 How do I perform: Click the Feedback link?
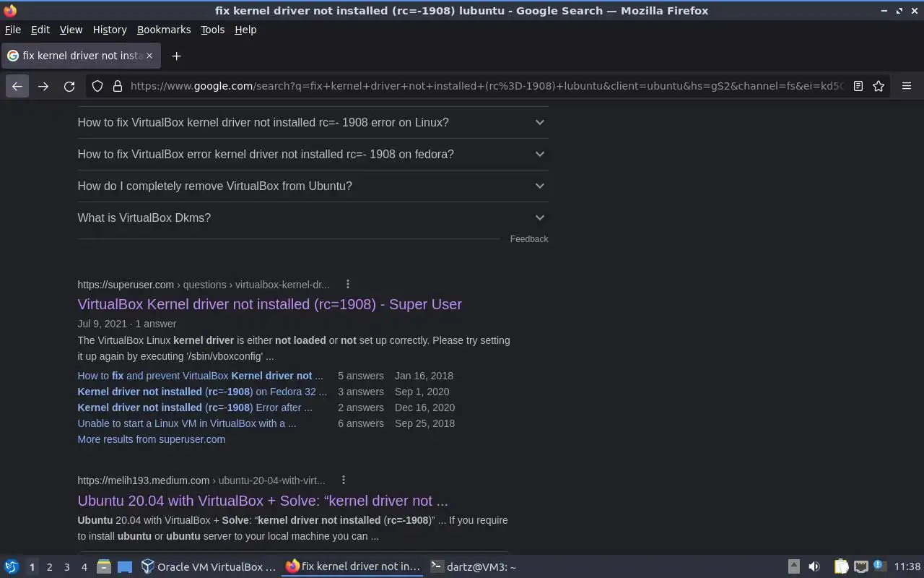529,239
